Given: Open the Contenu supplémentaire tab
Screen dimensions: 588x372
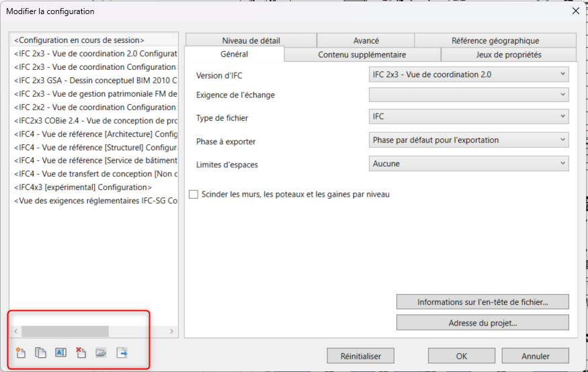Looking at the screenshot, I should pyautogui.click(x=362, y=54).
